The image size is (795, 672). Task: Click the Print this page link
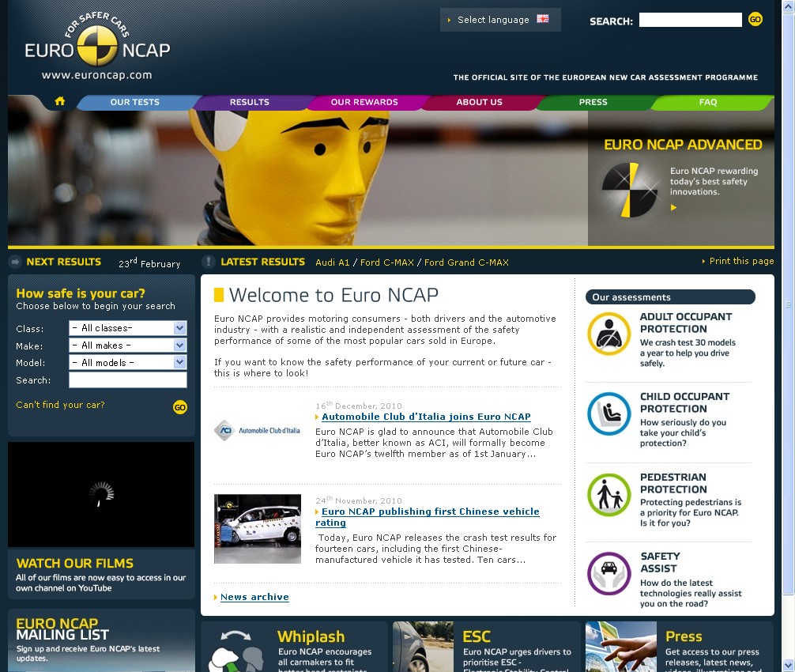pos(741,261)
